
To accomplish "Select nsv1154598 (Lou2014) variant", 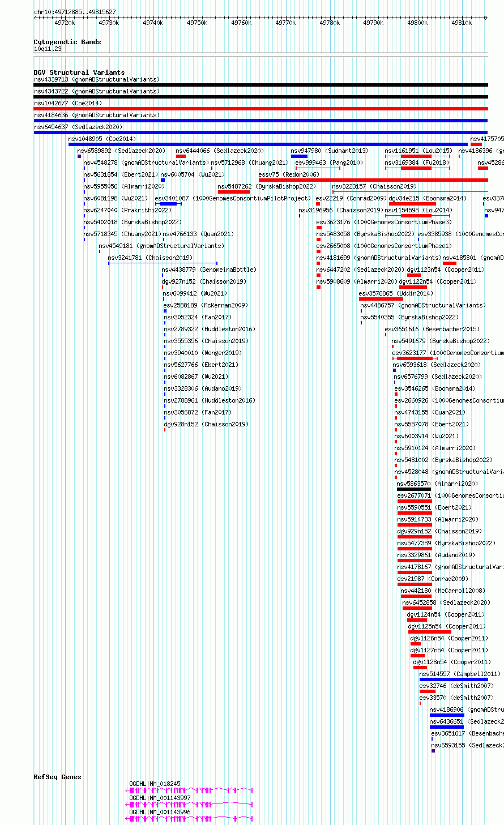I will 418,210.
